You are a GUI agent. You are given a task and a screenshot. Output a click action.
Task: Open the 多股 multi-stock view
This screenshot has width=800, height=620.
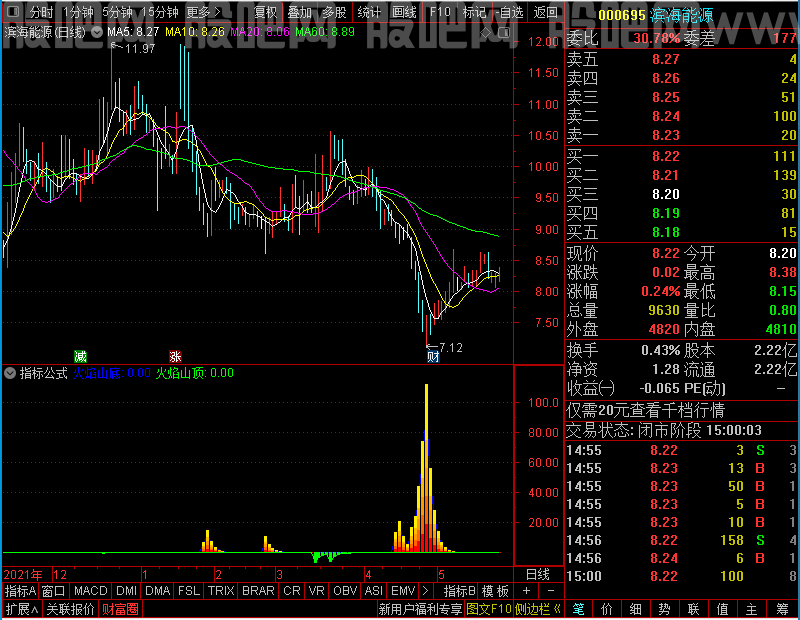tap(335, 12)
